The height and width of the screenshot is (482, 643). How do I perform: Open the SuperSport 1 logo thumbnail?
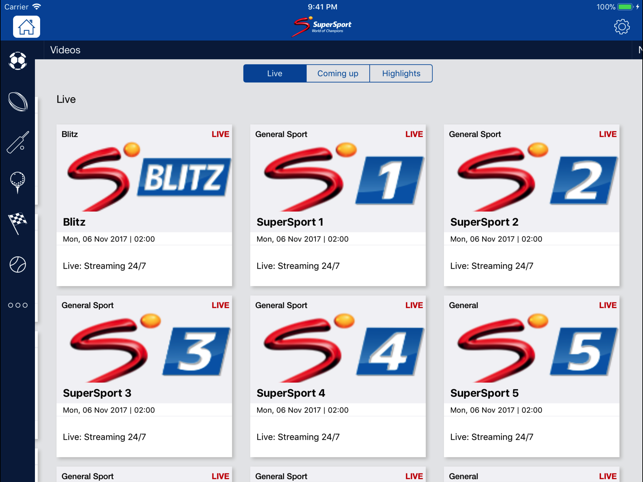tap(343, 177)
